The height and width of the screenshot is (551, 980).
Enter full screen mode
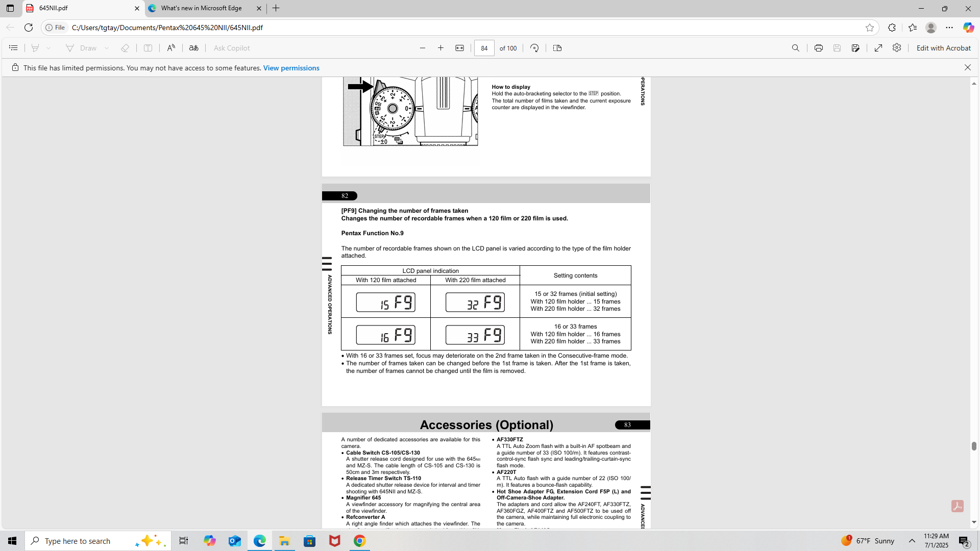click(x=878, y=48)
